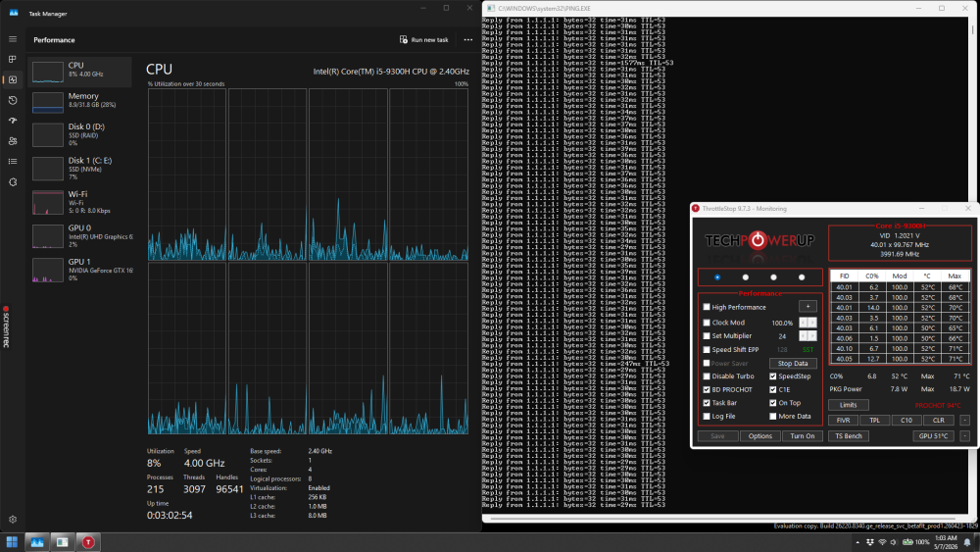This screenshot has height=552, width=980.
Task: Expand the system tray hidden icons chevron
Action: (857, 542)
